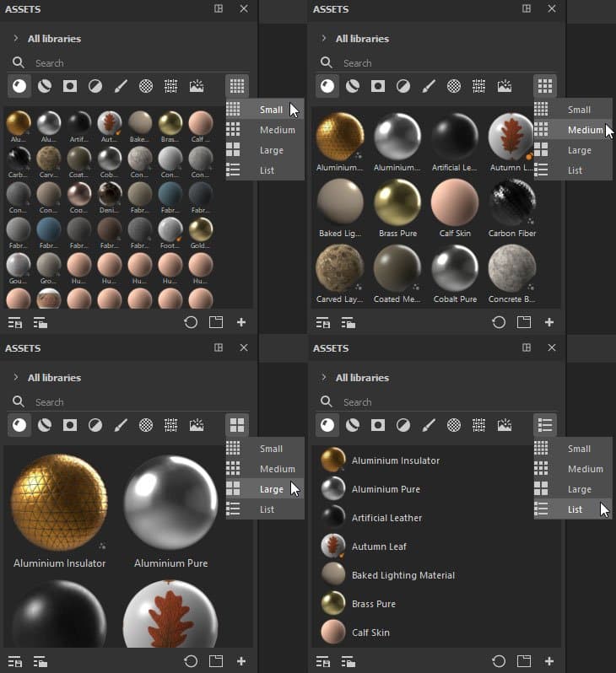Select Cobalt Pure thumbnail in medium view
Screen dimensions: 616x673
[x=455, y=268]
